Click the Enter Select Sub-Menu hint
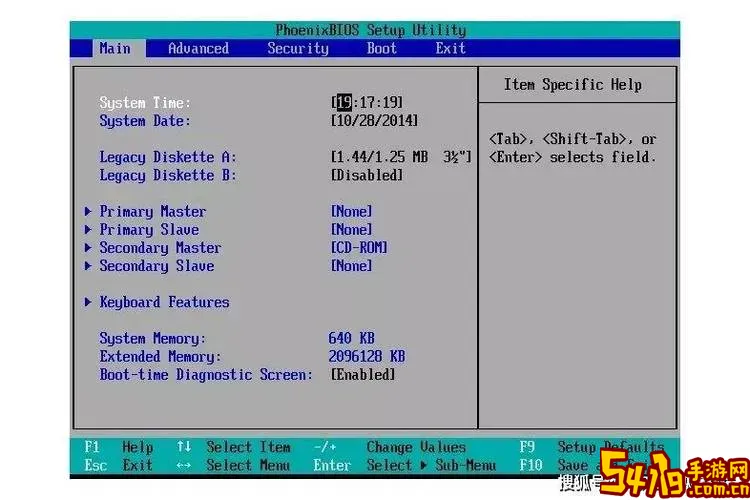Image resolution: width=750 pixels, height=500 pixels. coord(405,465)
